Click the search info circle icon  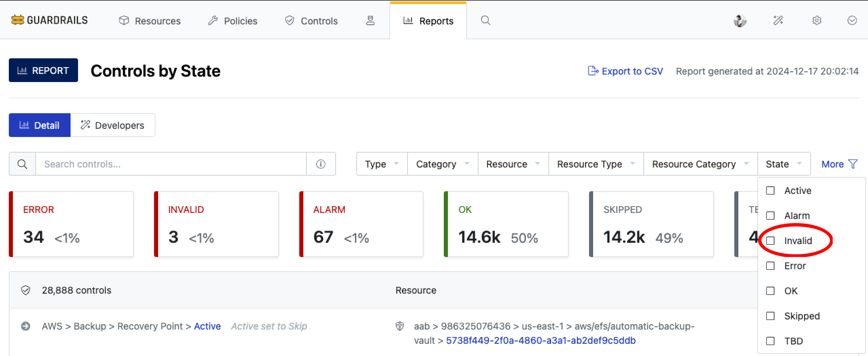pos(321,164)
